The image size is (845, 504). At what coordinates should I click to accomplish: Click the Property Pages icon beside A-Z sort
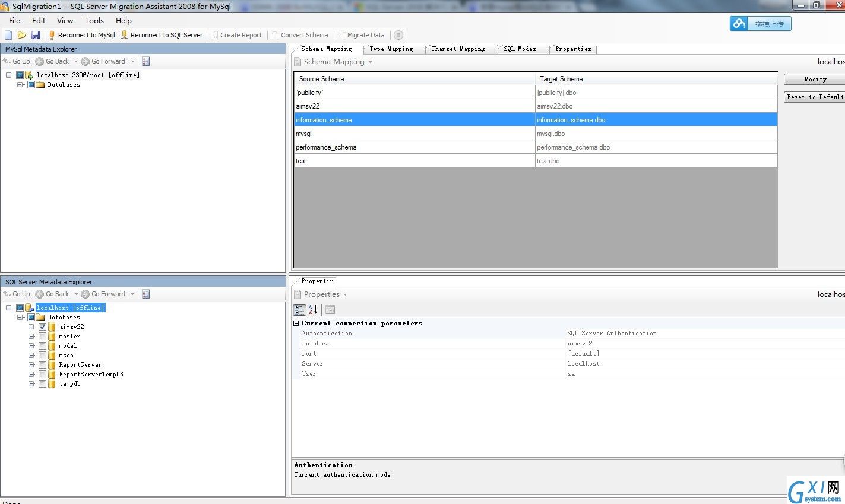(330, 309)
